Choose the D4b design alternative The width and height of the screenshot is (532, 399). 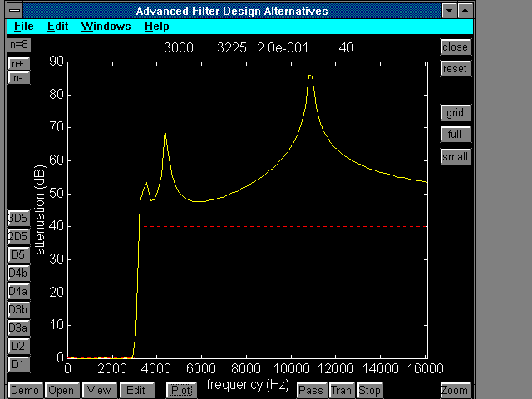click(17, 273)
